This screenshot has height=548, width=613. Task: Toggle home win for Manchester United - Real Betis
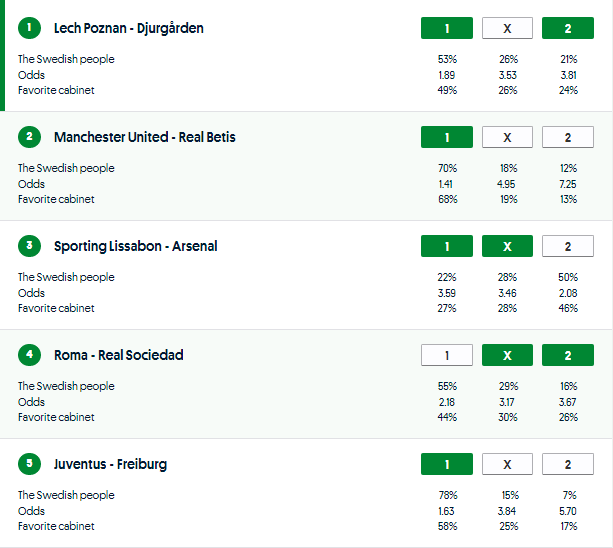point(447,137)
